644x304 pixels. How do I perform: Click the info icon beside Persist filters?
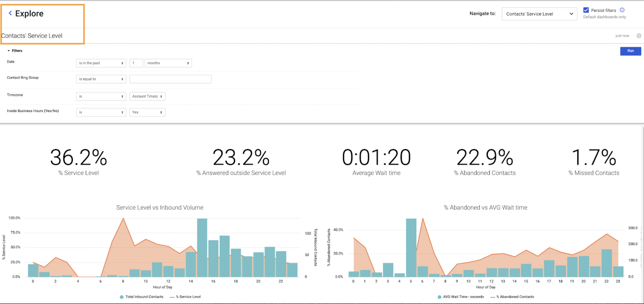click(622, 10)
